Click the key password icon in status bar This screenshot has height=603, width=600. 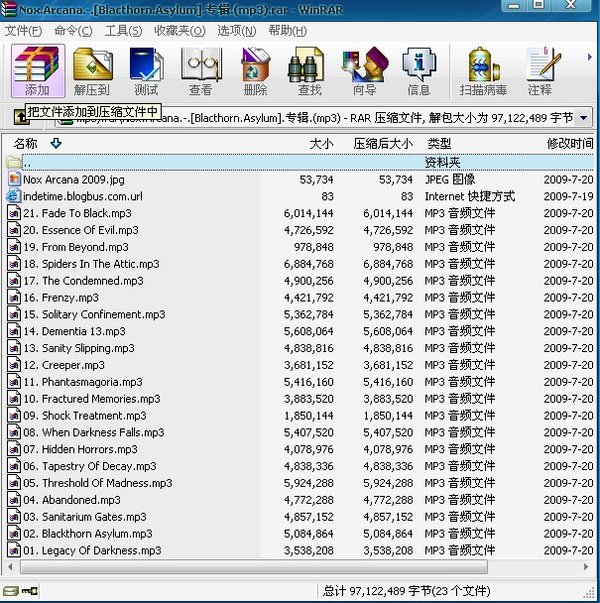click(29, 590)
